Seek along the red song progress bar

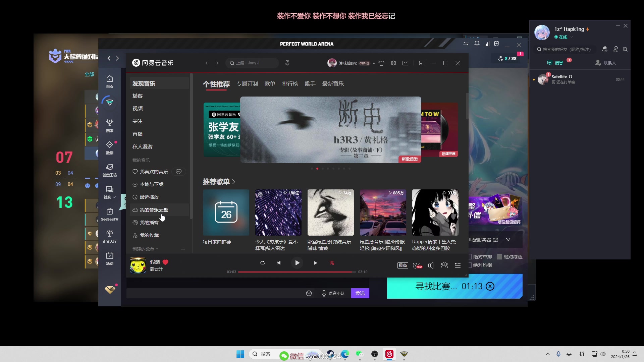pos(297,272)
